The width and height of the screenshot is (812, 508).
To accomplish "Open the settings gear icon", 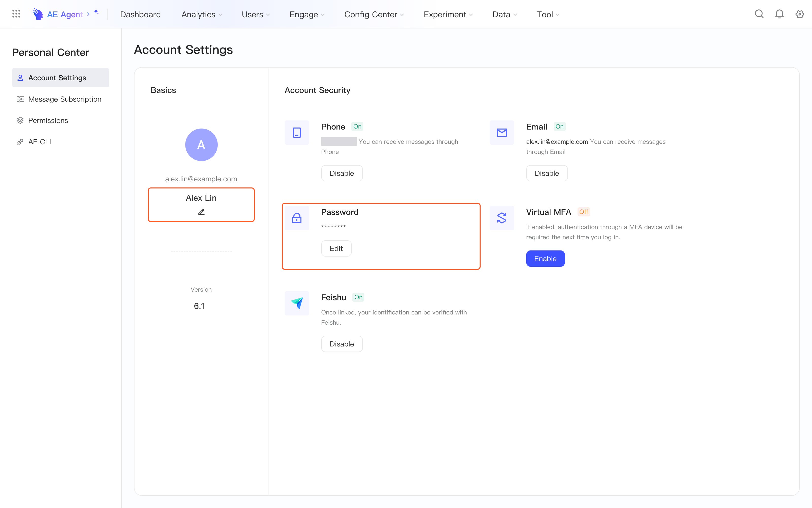I will click(800, 14).
